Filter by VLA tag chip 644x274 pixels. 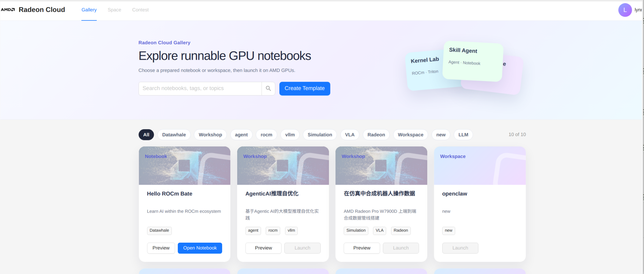[350, 135]
